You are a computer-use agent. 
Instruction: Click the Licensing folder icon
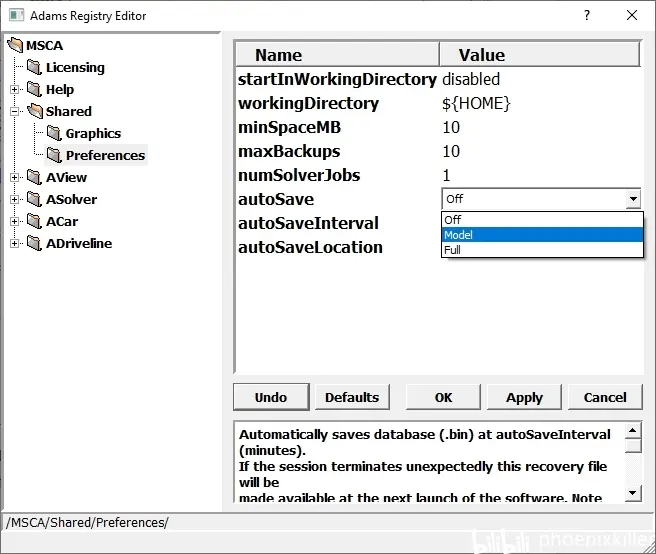(34, 67)
